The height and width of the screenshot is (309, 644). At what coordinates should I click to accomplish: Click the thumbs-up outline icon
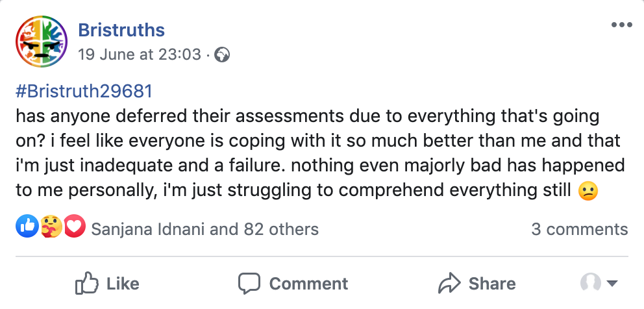(86, 284)
